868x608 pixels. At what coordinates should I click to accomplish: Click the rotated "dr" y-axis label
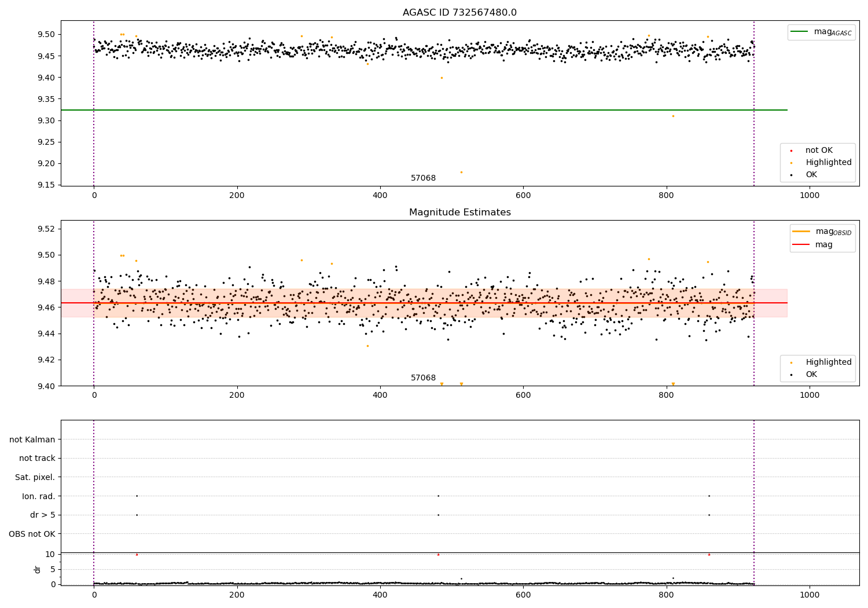38,569
